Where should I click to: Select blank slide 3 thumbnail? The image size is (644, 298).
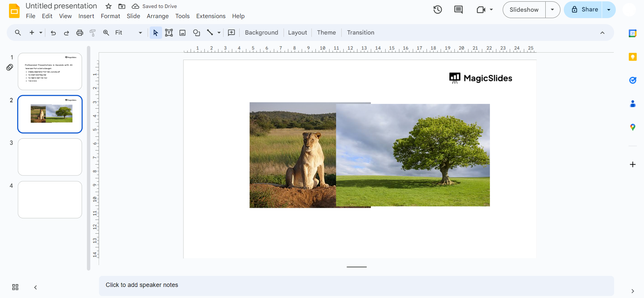click(x=50, y=157)
